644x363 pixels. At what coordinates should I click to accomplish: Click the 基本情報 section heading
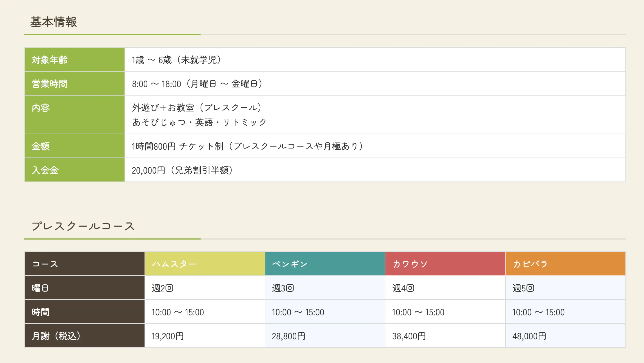53,22
